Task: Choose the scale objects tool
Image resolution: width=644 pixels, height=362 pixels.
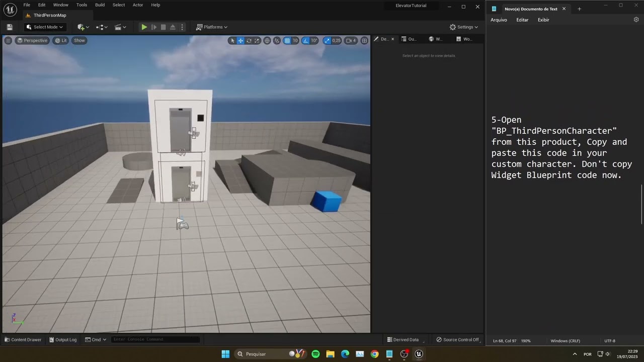Action: [257, 41]
